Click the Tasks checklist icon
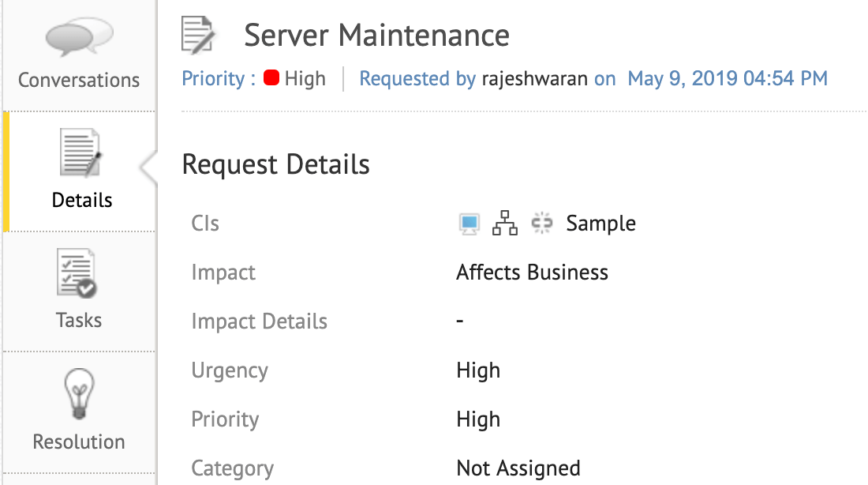Viewport: 868px width, 485px height. click(x=78, y=274)
